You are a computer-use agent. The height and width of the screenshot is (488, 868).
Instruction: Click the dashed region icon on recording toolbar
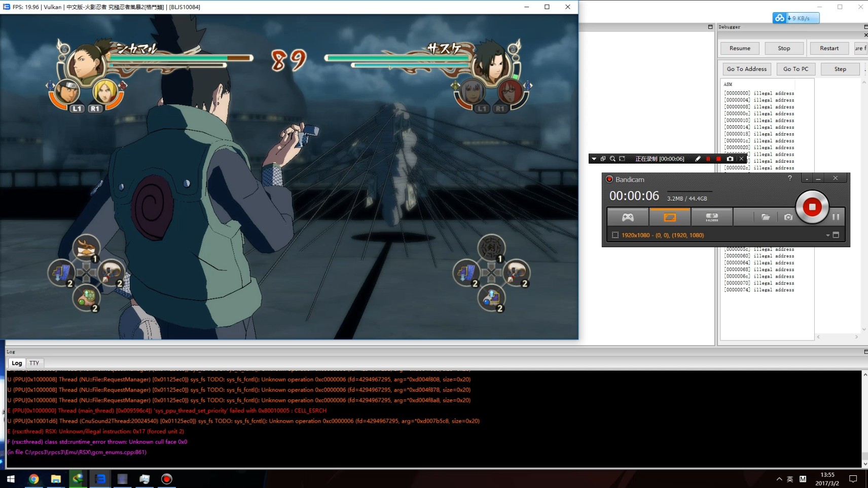622,159
